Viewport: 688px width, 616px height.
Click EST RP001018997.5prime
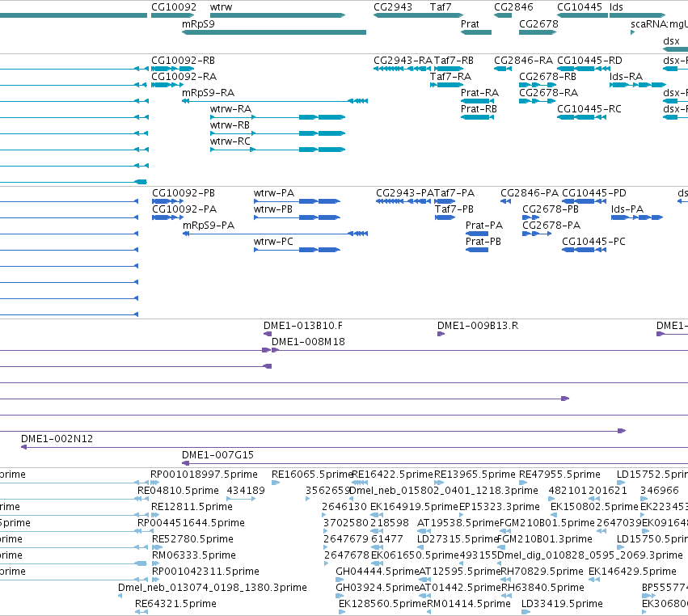(x=204, y=475)
